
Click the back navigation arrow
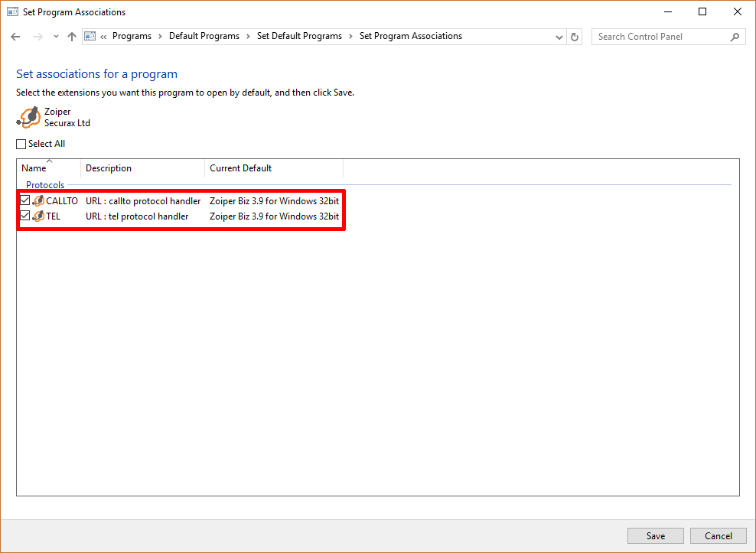[15, 37]
